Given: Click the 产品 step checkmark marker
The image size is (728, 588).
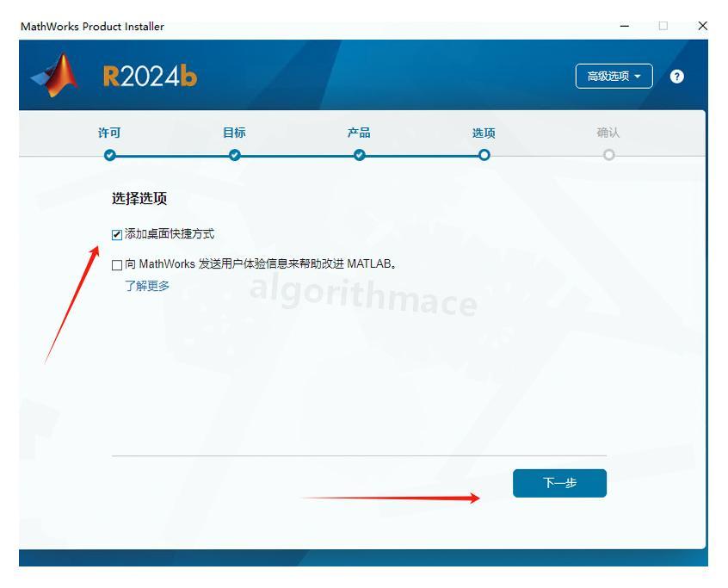Looking at the screenshot, I should point(360,155).
